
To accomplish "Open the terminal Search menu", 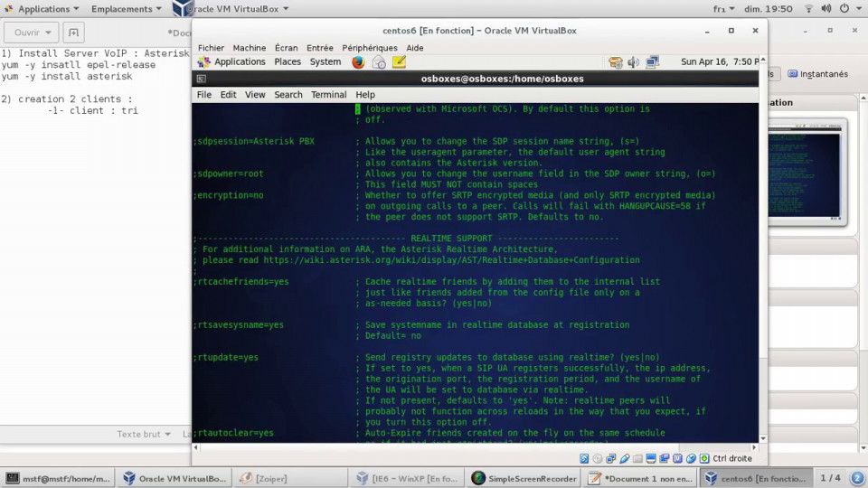I will (288, 95).
